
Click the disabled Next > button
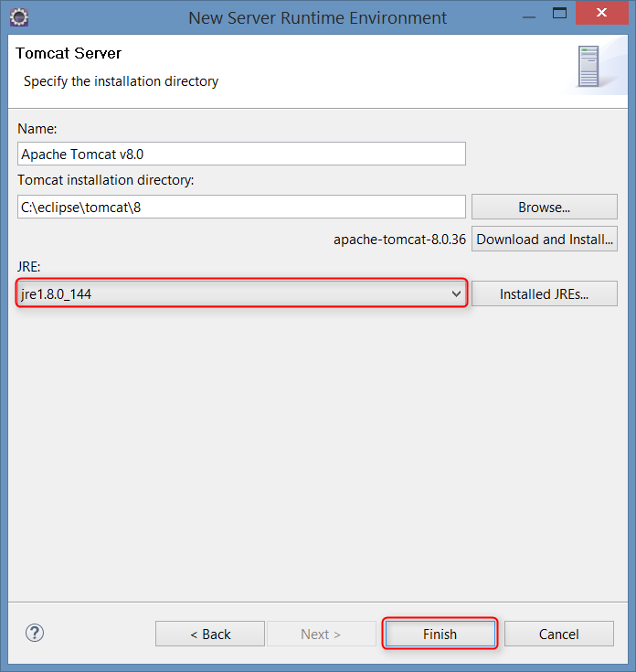click(322, 634)
